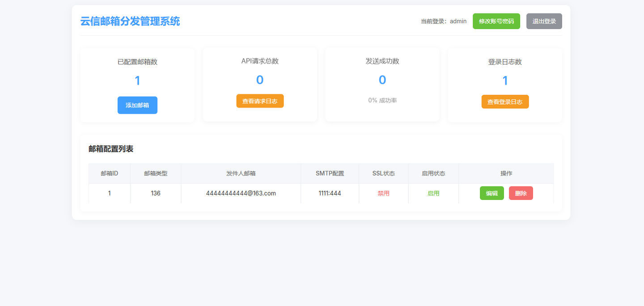Image resolution: width=644 pixels, height=306 pixels.
Task: Click the 启用状态 column header
Action: 433,173
